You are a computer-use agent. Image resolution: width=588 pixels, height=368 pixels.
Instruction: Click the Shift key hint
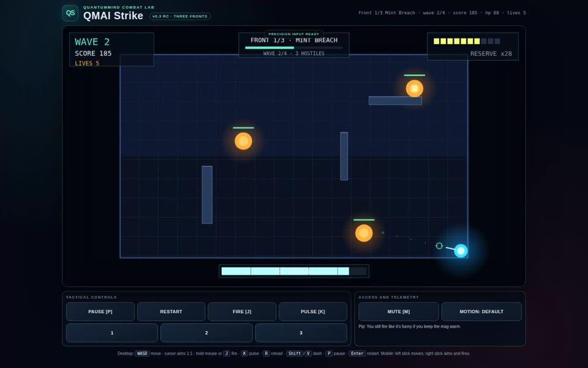pyautogui.click(x=295, y=353)
